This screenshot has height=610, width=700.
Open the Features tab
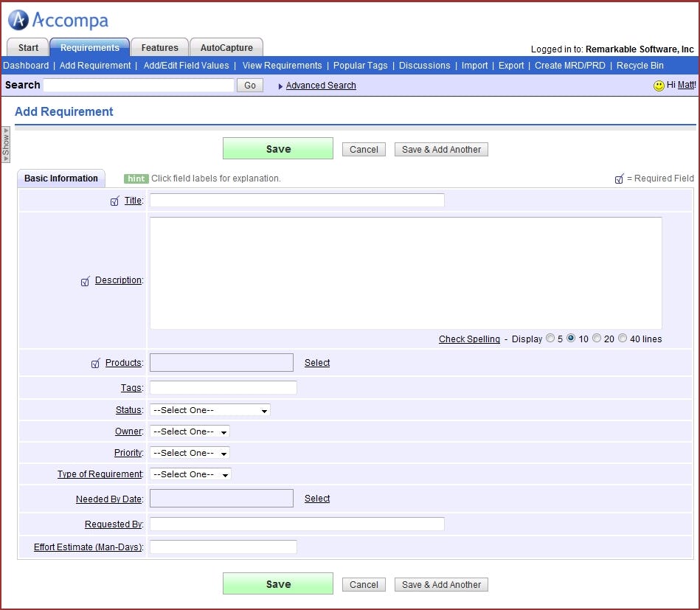coord(159,46)
